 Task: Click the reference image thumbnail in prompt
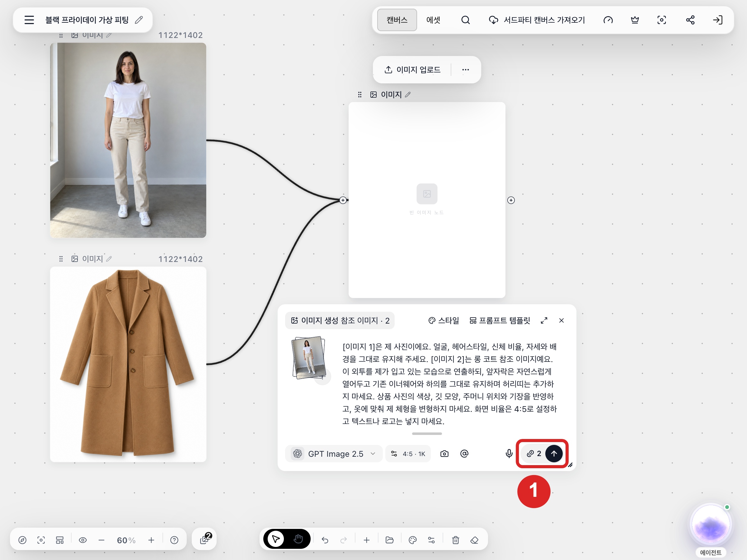point(309,358)
